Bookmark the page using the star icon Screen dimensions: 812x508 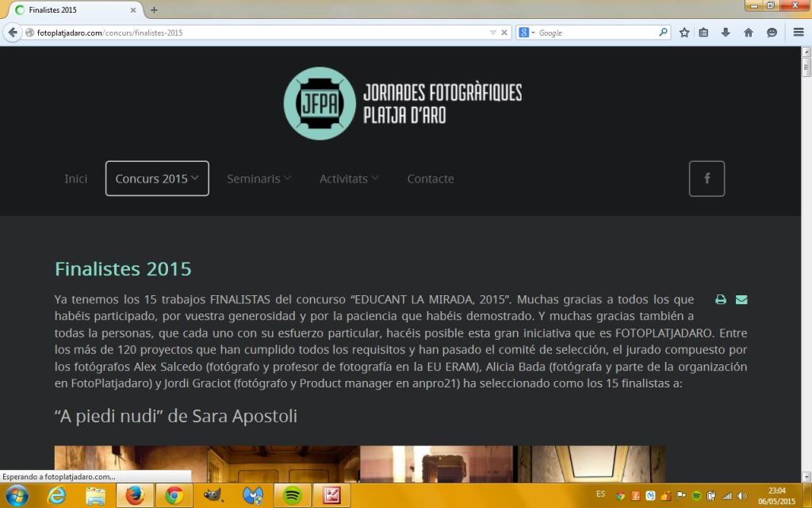pyautogui.click(x=684, y=33)
